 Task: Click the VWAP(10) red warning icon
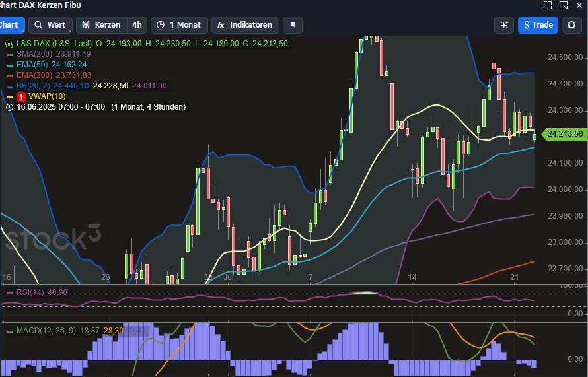tap(21, 96)
